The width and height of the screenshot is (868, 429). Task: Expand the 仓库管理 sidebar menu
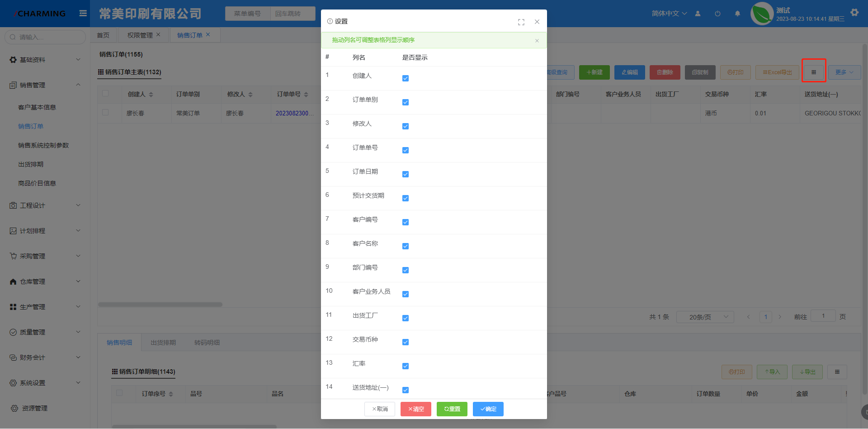[x=45, y=281]
